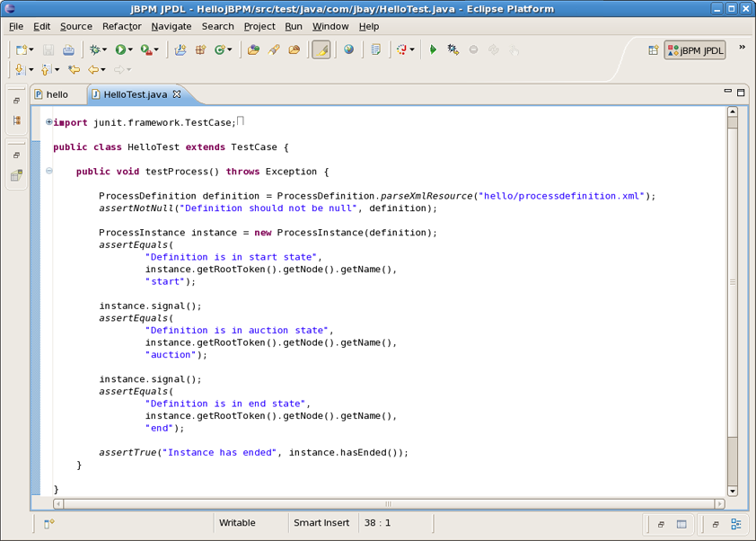Open the New file dropdown arrow
Screen dimensions: 756x541
31,50
